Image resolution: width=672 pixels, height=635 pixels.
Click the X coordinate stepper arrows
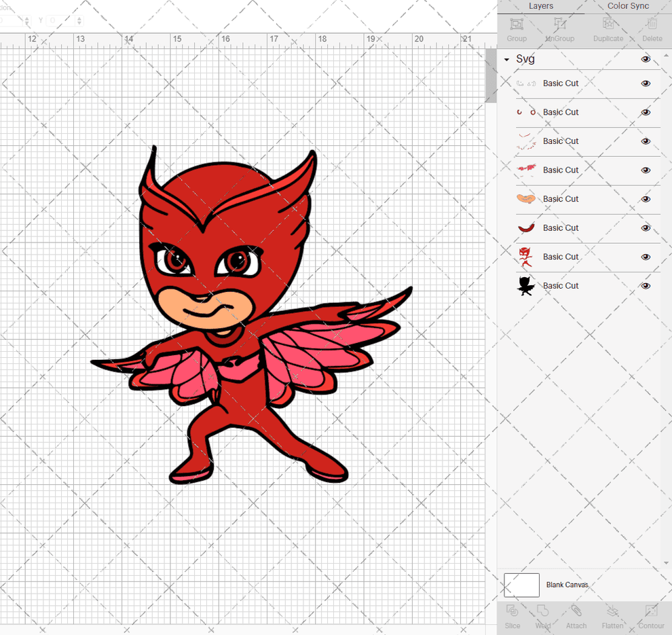point(26,20)
